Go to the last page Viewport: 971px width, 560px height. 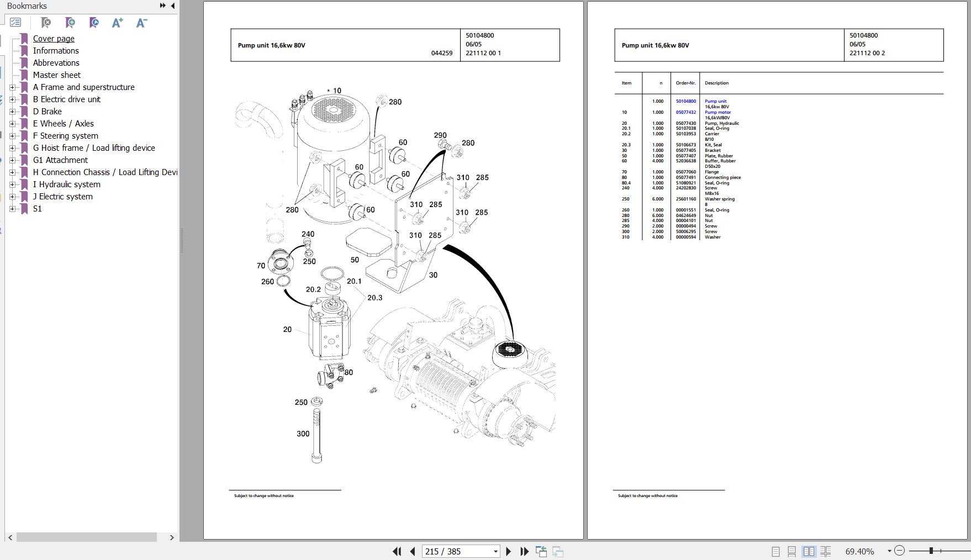coord(524,551)
